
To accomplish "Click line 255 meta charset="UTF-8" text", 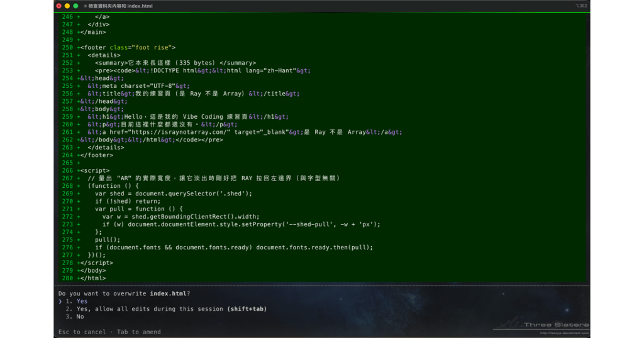I will 138,85.
